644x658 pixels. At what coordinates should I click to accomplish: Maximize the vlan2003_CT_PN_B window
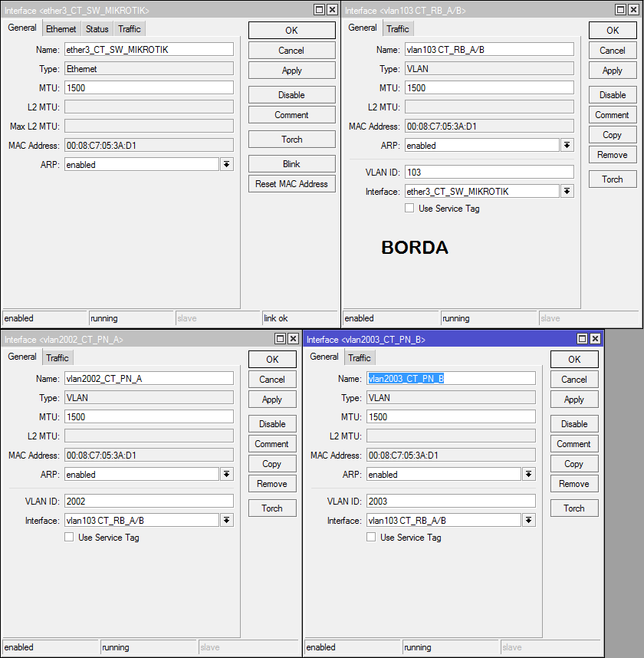coord(583,339)
